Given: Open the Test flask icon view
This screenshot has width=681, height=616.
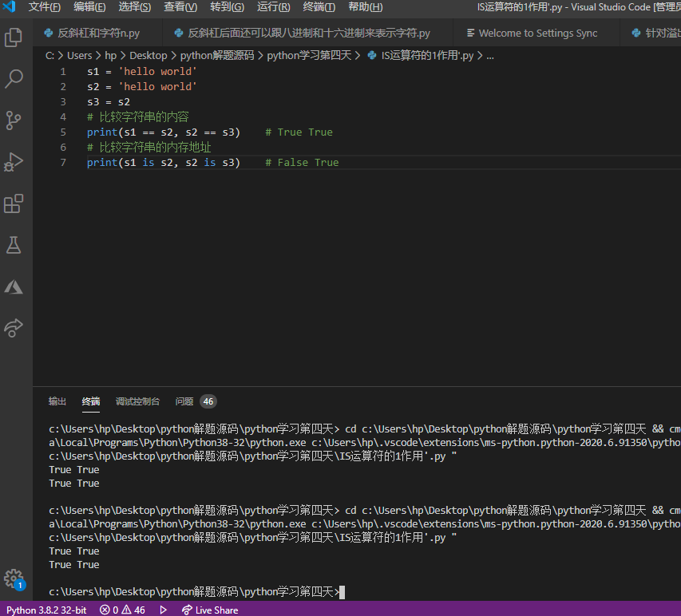Looking at the screenshot, I should [14, 245].
